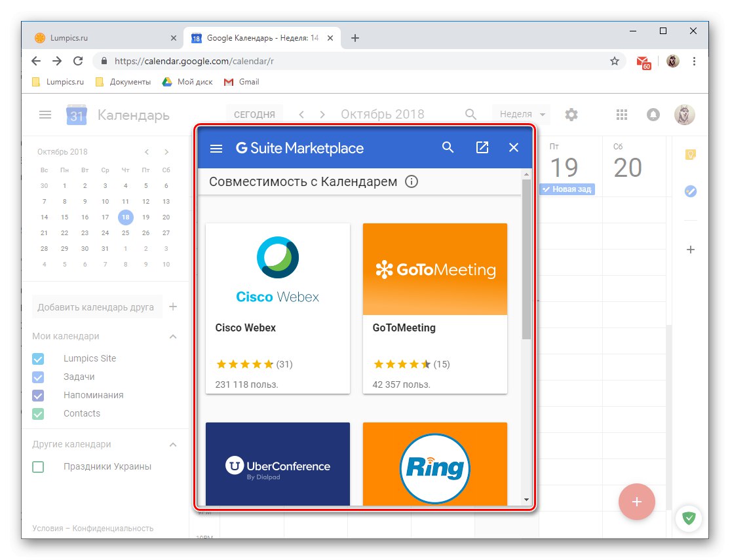Open the Marketplace search icon
730x560 pixels.
pyautogui.click(x=448, y=147)
